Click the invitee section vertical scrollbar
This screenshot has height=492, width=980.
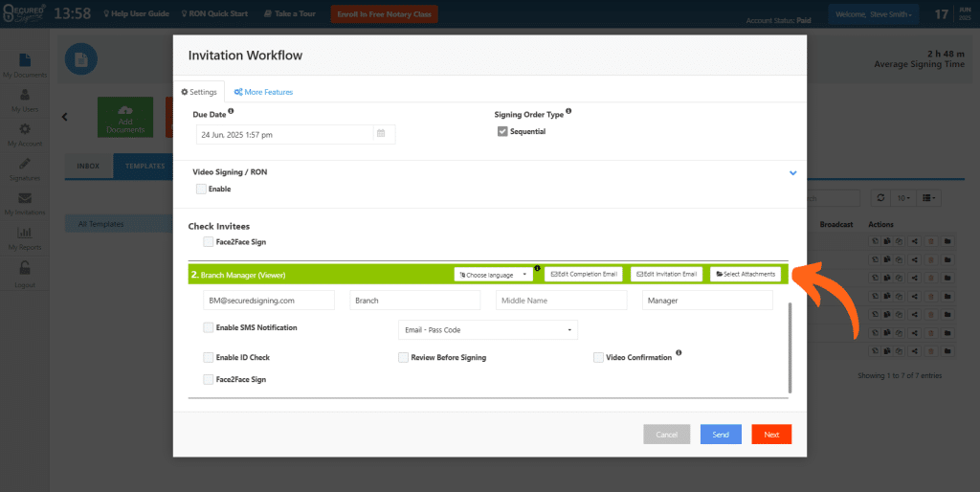tap(790, 347)
